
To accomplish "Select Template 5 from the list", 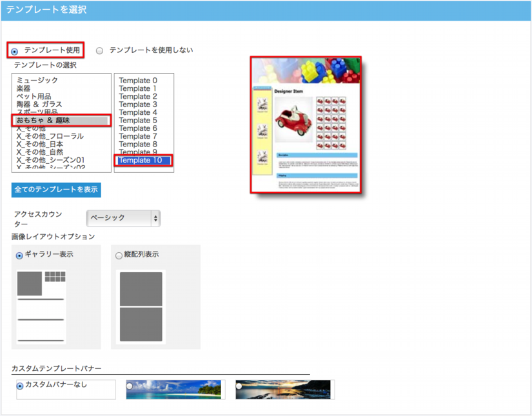I will click(x=138, y=121).
